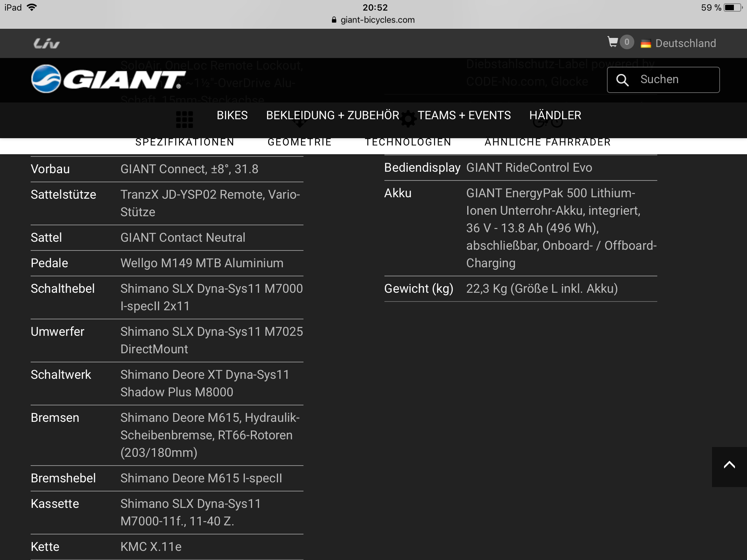The width and height of the screenshot is (747, 560).
Task: Open the Liv brand logo link
Action: (x=46, y=43)
